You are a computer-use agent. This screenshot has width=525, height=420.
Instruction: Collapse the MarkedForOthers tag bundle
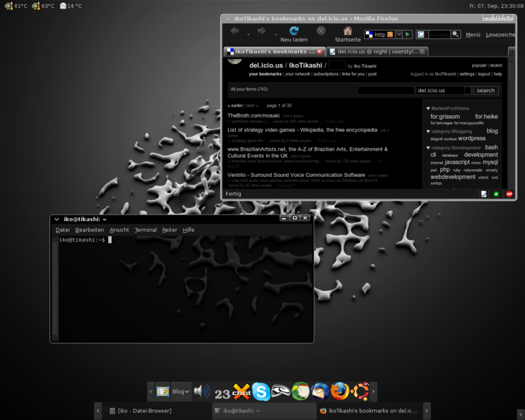(428, 108)
